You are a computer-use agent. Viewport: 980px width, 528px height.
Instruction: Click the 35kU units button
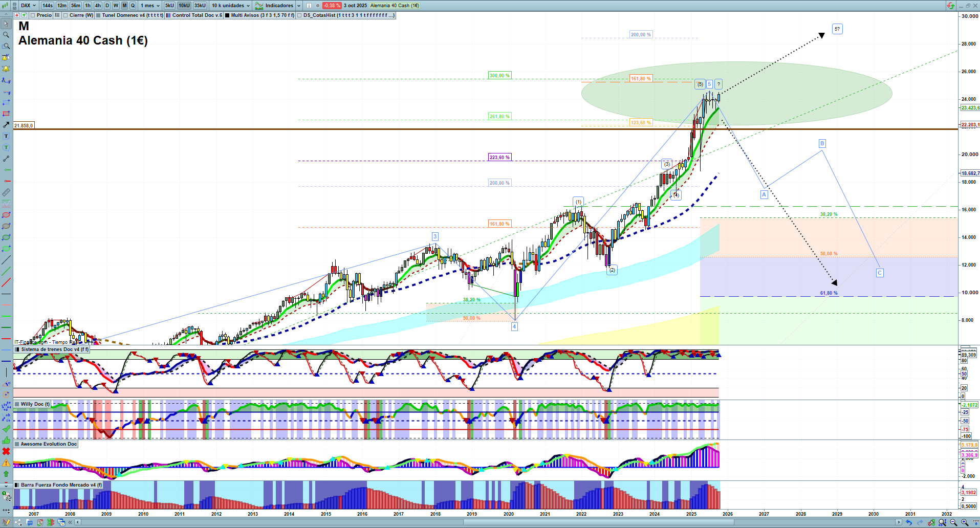(x=200, y=6)
